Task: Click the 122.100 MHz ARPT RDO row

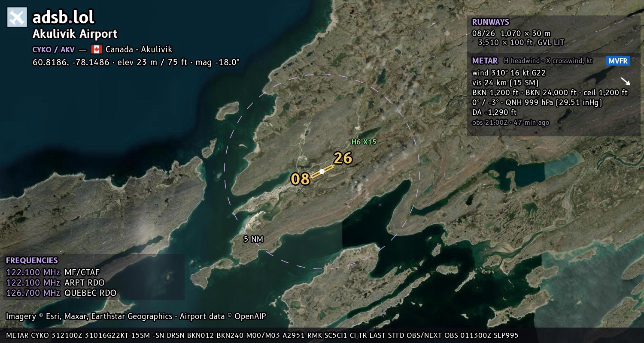Action: point(55,283)
